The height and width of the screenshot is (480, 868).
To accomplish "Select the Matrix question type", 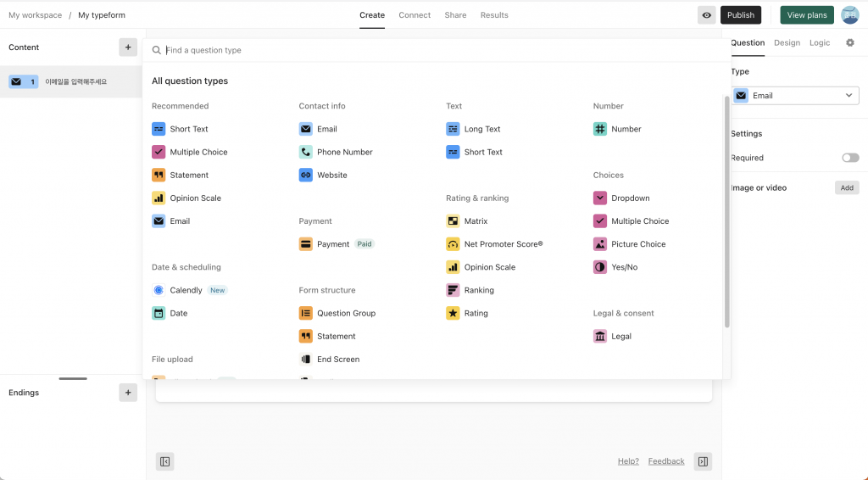I will click(467, 220).
